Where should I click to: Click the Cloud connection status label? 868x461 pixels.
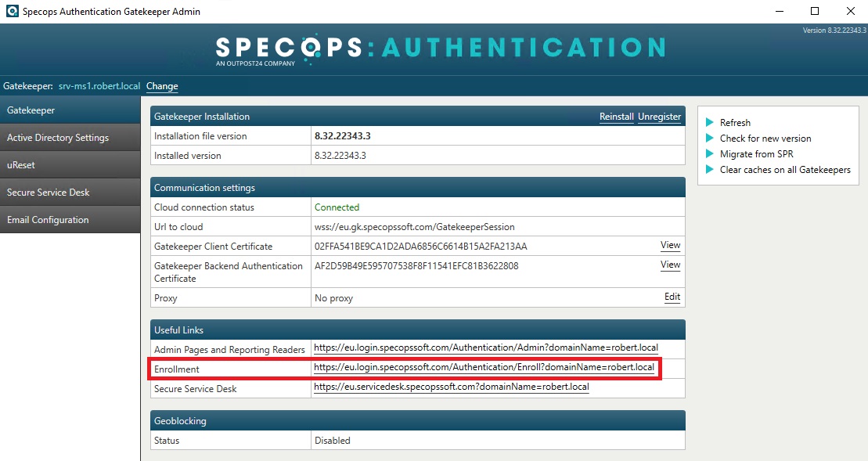point(204,207)
